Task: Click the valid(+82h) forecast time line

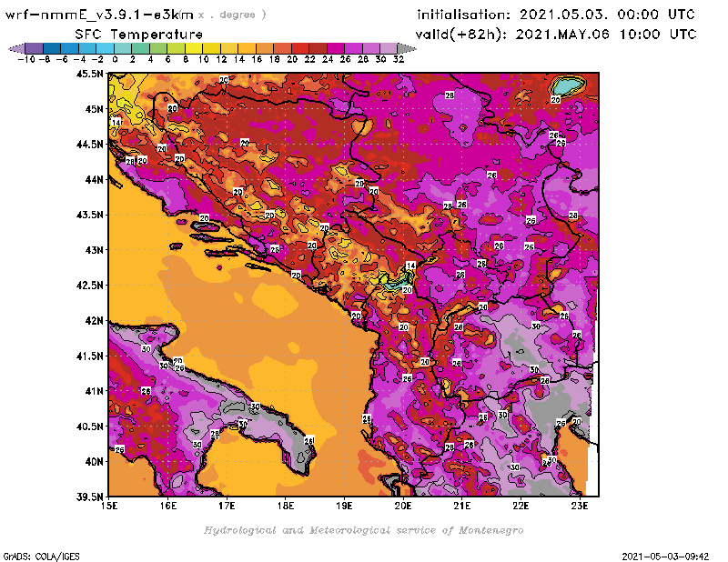Action: click(556, 35)
